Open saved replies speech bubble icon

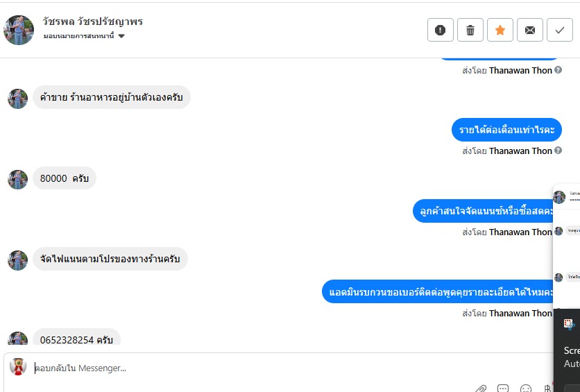(503, 389)
